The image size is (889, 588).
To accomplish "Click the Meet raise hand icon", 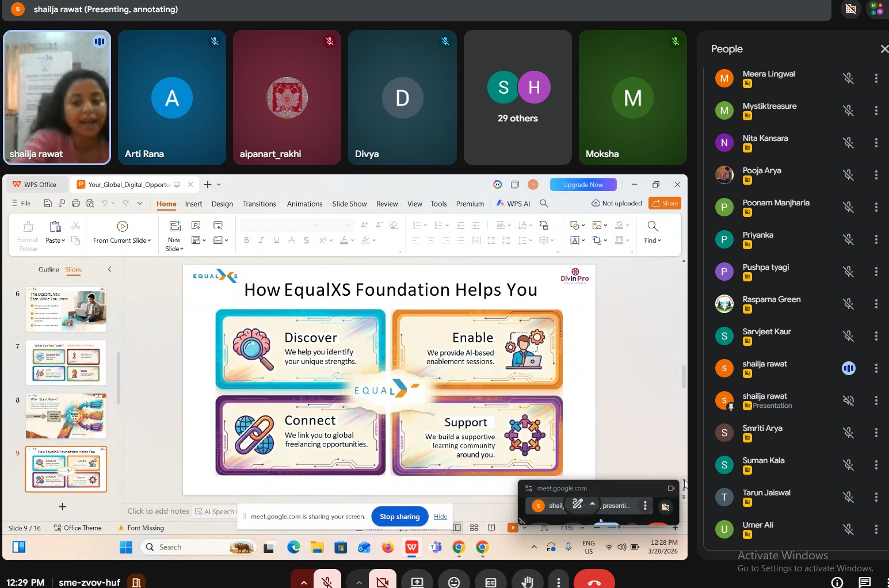I will point(527,581).
